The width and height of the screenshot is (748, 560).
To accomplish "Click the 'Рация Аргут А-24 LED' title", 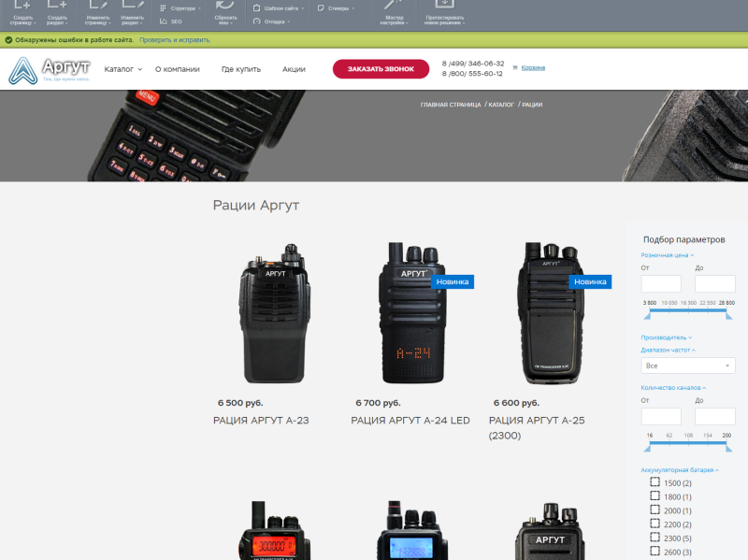I will point(410,421).
